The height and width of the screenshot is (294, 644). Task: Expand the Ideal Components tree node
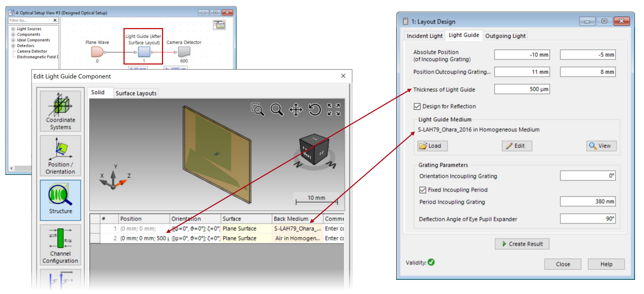coord(13,40)
